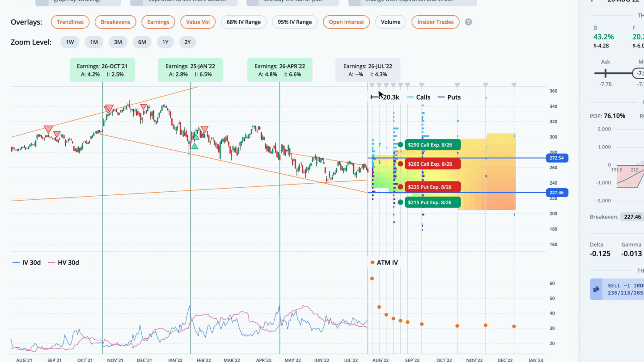Viewport: 644px width, 362px height.
Task: Click the green dot on $215 Put leg
Action: (x=400, y=202)
